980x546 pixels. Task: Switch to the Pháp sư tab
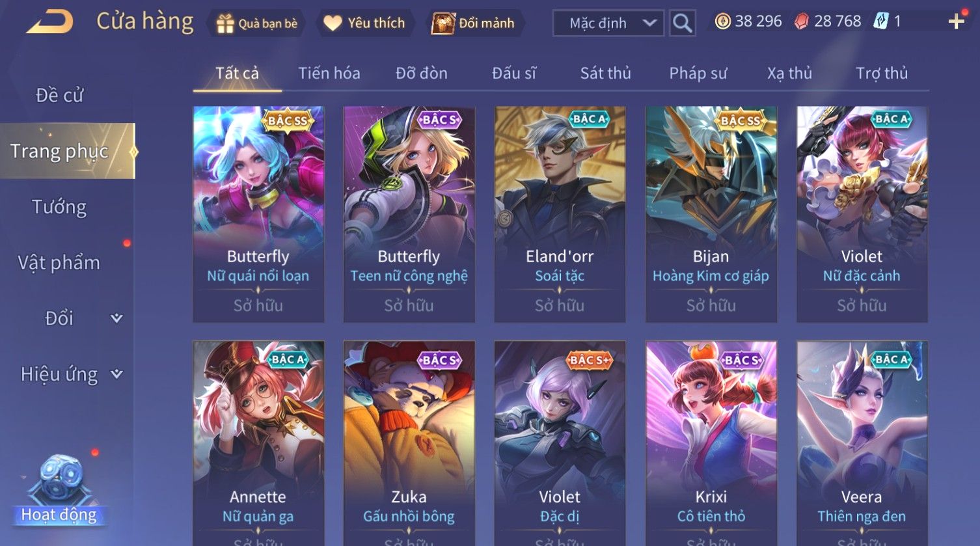[x=698, y=73]
